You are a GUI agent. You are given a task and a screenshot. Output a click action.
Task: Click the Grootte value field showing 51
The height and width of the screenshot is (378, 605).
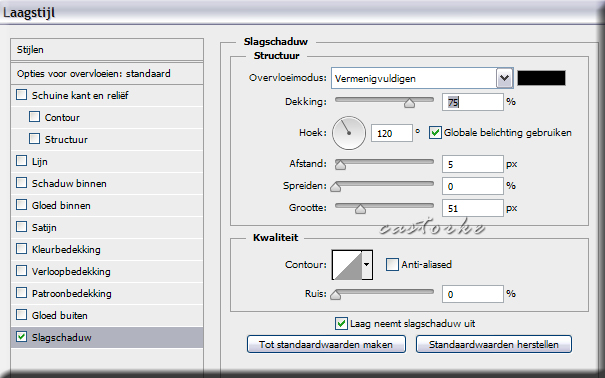pyautogui.click(x=473, y=208)
